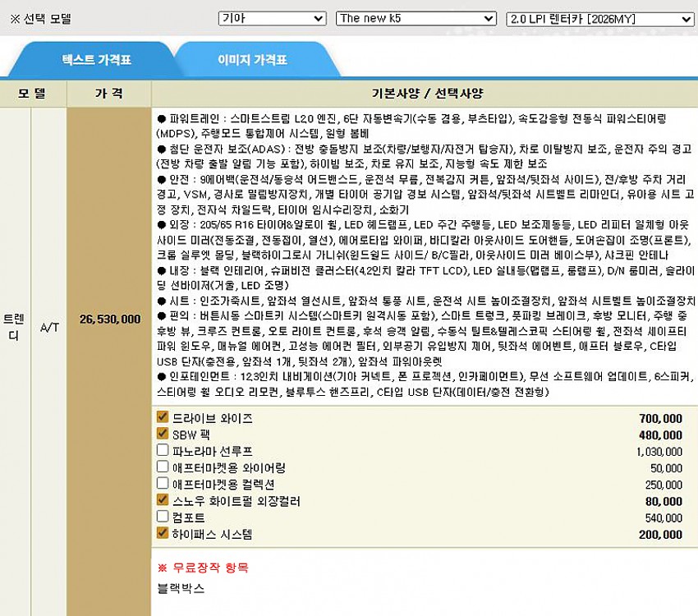This screenshot has height=616, width=698.
Task: Click the 블랙박스 free install item
Action: point(181,588)
